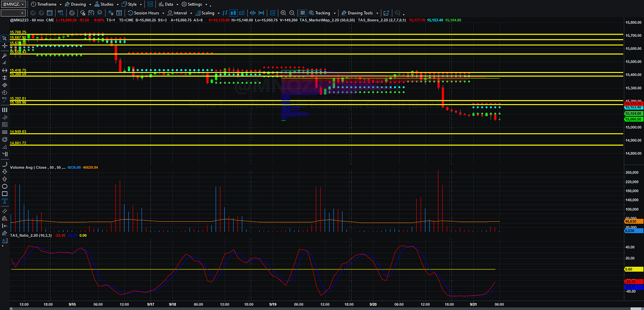644x310 pixels.
Task: Select the arrow pointer tool in sidebar
Action: click(x=4, y=38)
